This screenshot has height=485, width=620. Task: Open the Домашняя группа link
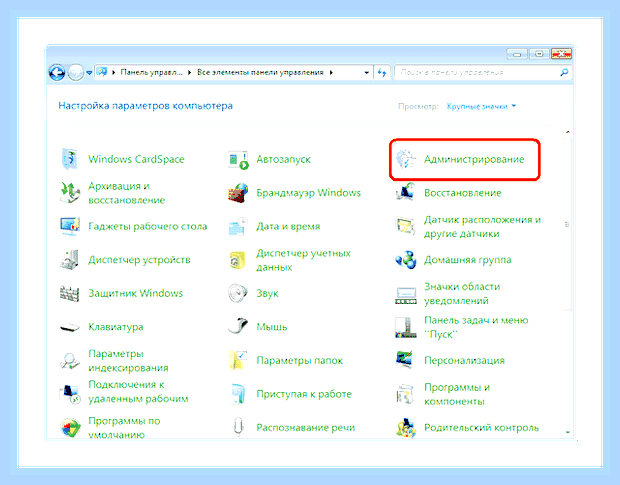pyautogui.click(x=468, y=260)
